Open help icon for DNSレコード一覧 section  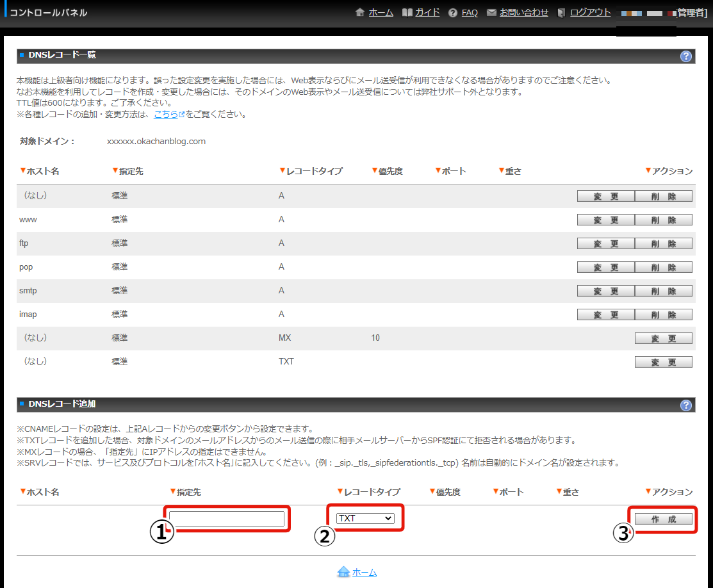tap(686, 56)
